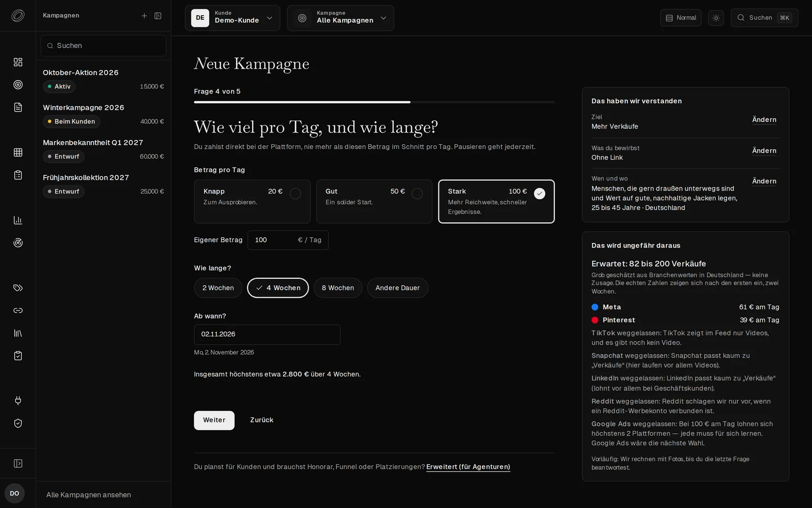Toggle the light theme sun icon

[716, 18]
